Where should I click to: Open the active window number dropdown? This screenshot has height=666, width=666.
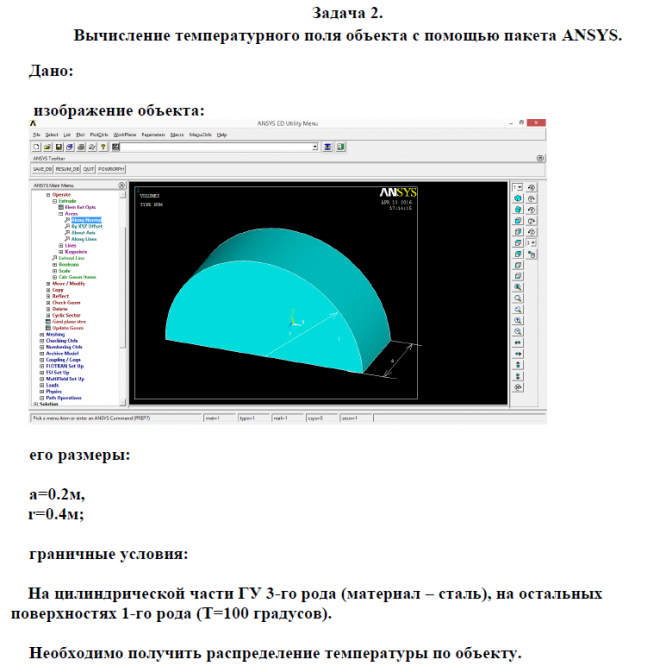[517, 187]
